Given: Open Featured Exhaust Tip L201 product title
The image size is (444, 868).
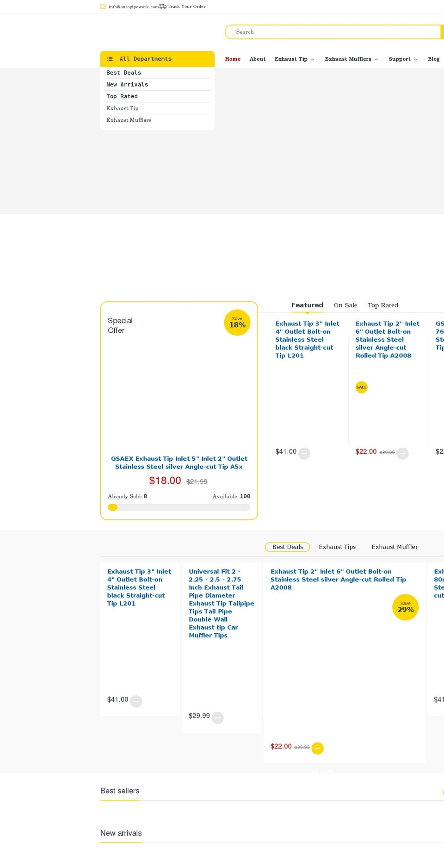Looking at the screenshot, I should coord(307,339).
